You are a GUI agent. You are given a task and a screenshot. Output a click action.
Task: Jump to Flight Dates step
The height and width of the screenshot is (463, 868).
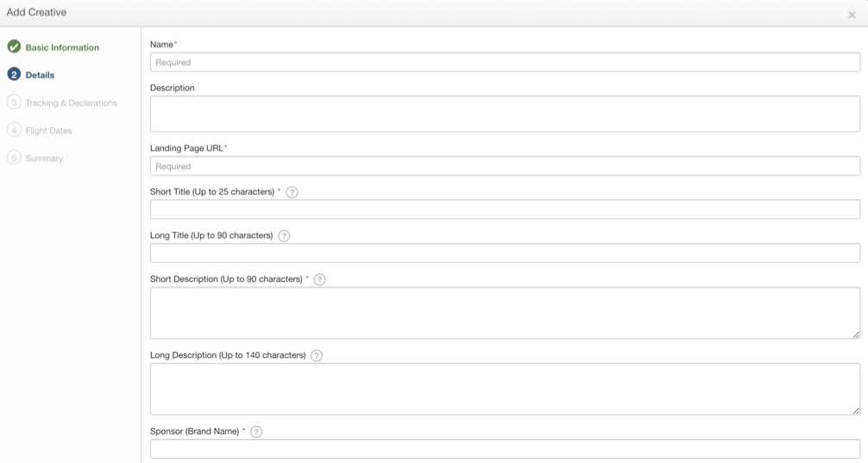click(x=48, y=131)
